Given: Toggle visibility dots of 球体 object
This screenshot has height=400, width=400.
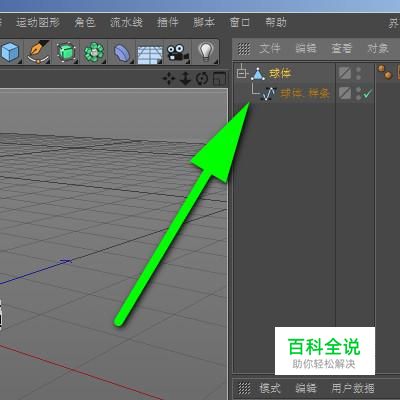Looking at the screenshot, I should point(358,73).
